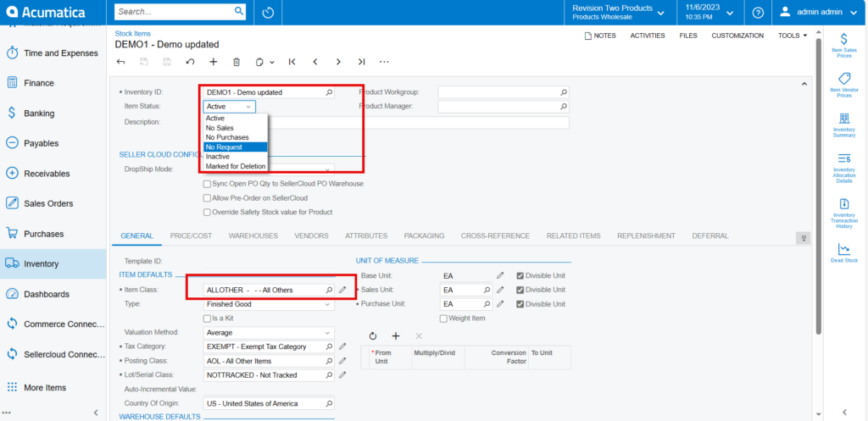This screenshot has width=868, height=421.
Task: Collapse the form header section chevron
Action: (x=804, y=84)
